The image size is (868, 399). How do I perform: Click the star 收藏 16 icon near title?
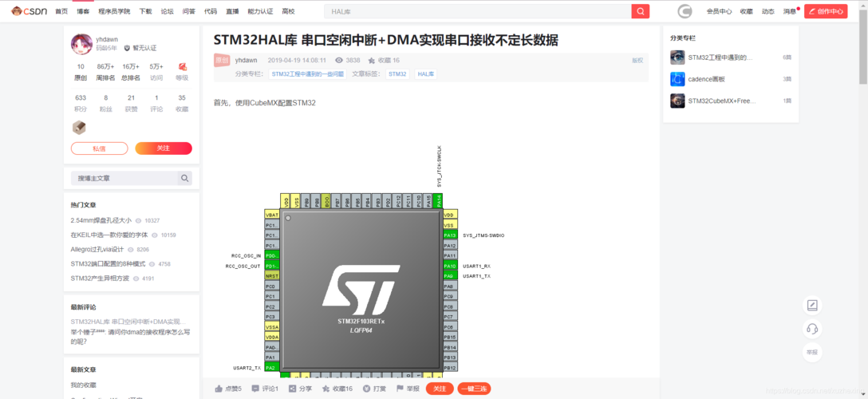(x=372, y=61)
